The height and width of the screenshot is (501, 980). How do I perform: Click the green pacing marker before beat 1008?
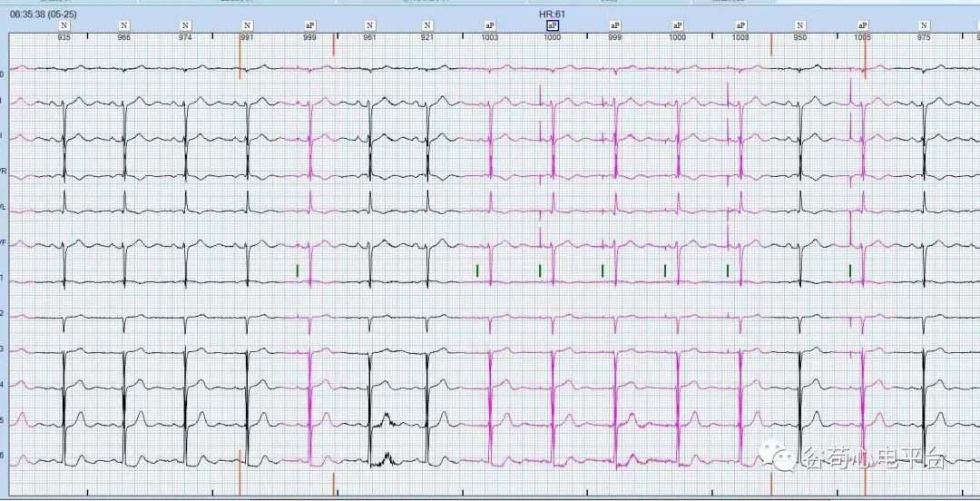728,270
